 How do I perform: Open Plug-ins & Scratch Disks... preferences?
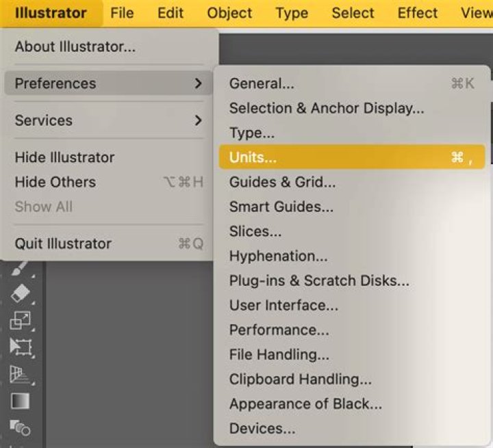coord(352,280)
